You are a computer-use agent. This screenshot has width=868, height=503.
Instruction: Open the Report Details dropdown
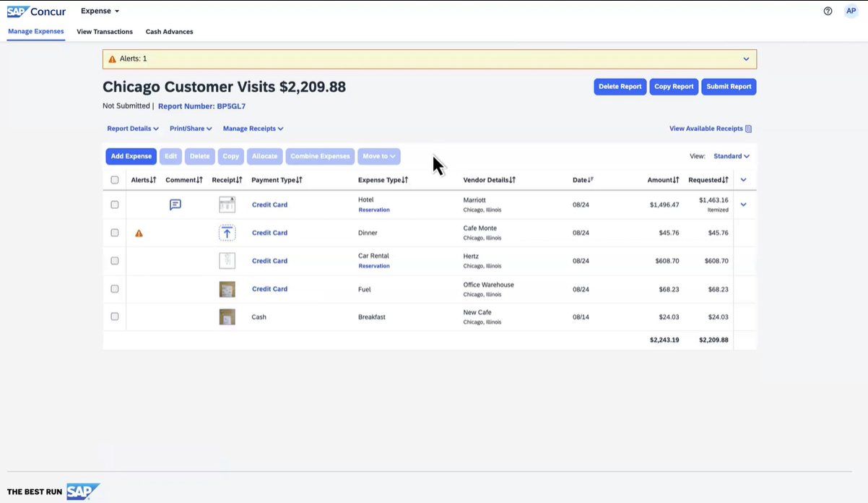click(x=133, y=129)
